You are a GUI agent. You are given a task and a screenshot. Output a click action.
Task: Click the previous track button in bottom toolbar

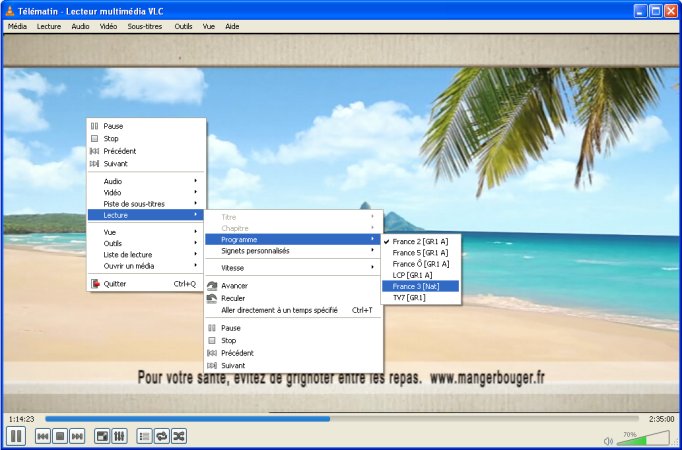click(43, 436)
